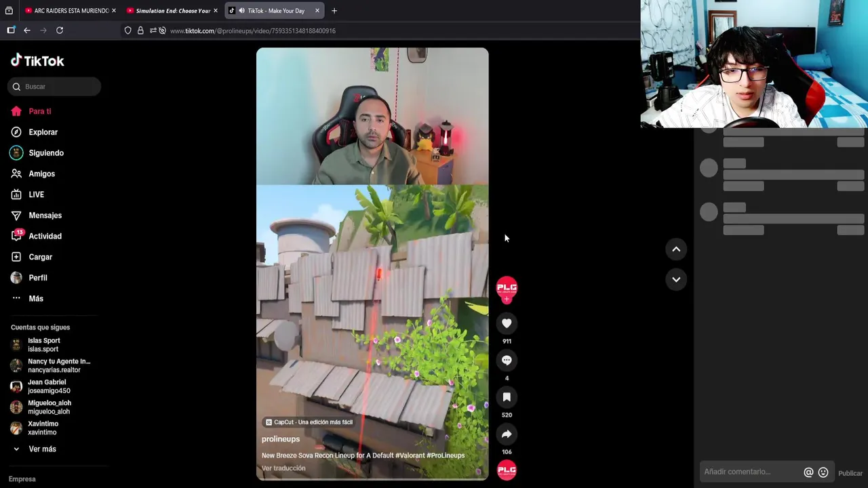Image resolution: width=868 pixels, height=488 pixels.
Task: Close the Simulation End tab
Action: pos(216,11)
